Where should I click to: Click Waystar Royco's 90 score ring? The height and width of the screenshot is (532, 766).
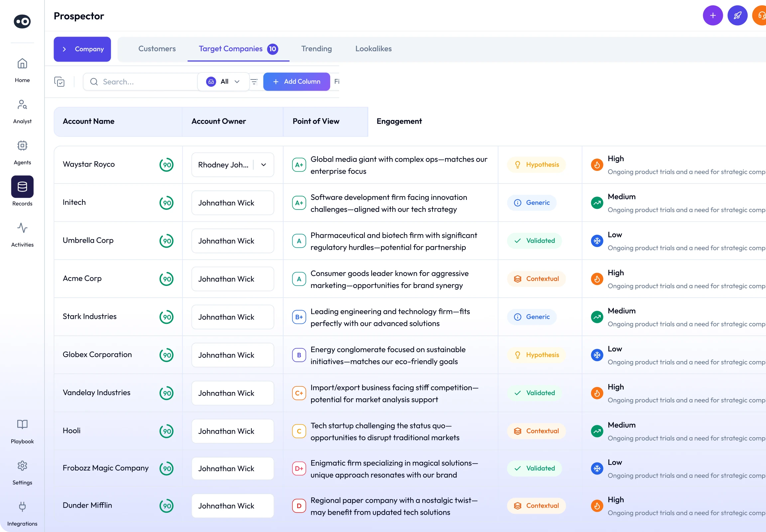(167, 165)
